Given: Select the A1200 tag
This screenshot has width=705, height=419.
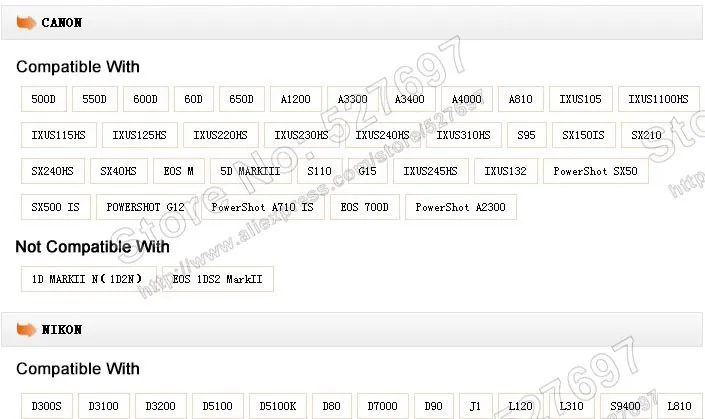Looking at the screenshot, I should click(x=296, y=99).
